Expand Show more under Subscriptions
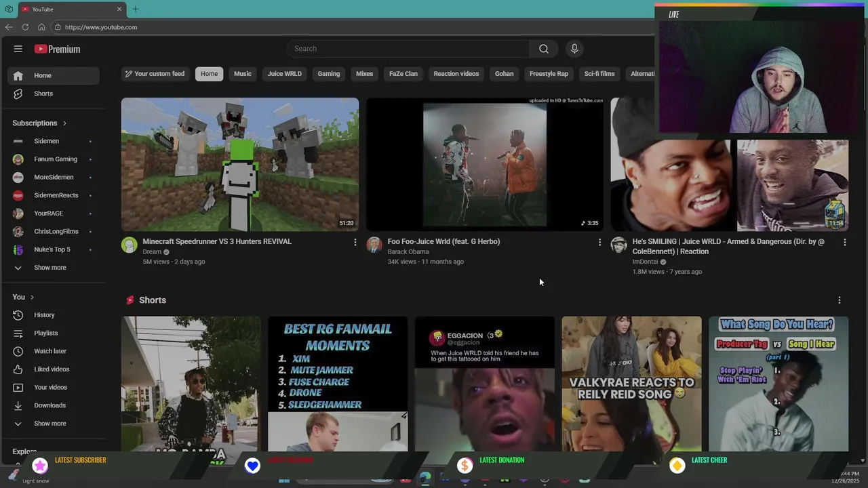868x488 pixels. pos(54,268)
